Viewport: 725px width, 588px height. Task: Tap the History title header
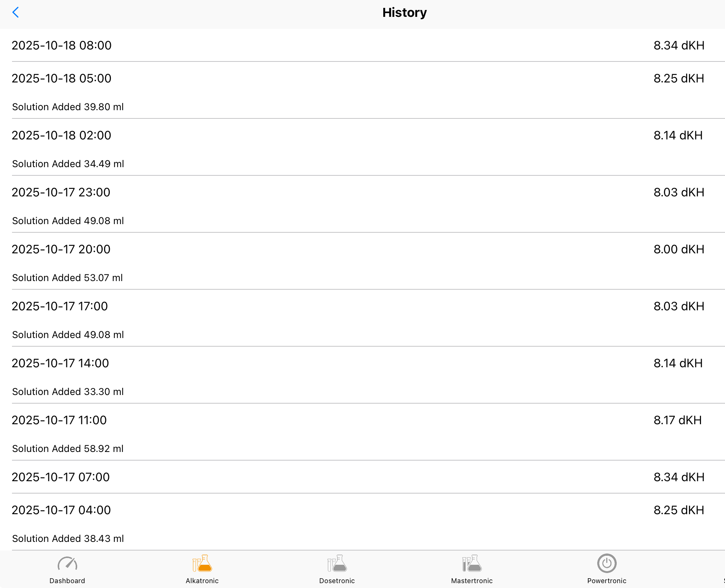point(404,13)
